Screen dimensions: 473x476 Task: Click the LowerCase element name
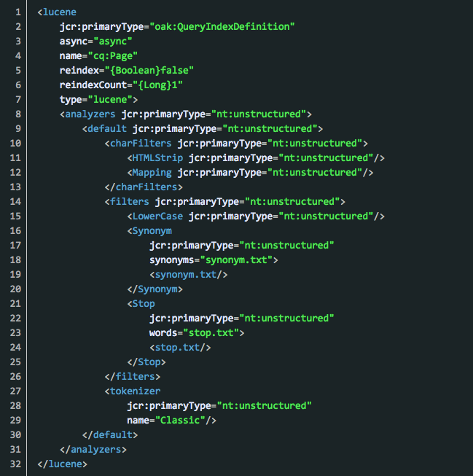point(157,216)
